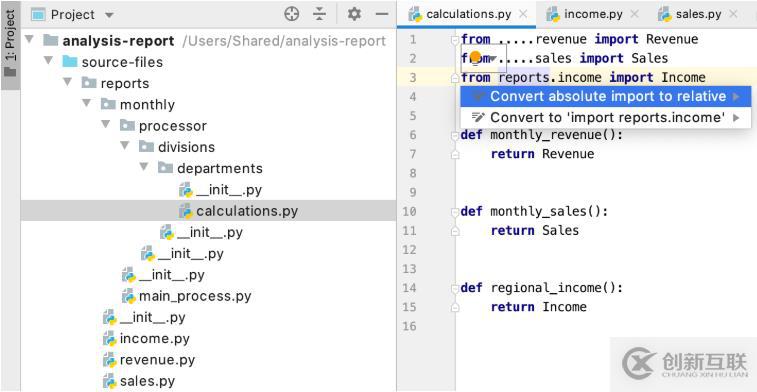The height and width of the screenshot is (392, 757).
Task: Choose Convert absolute import to relative
Action: 605,96
